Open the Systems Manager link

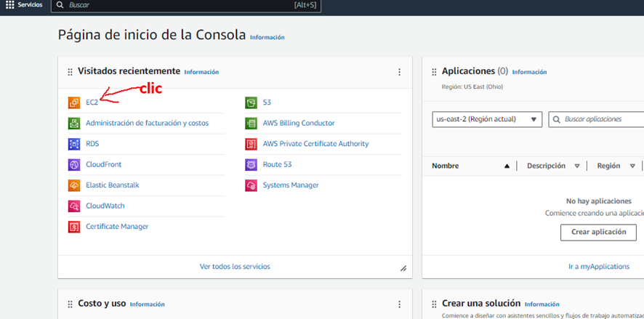[x=291, y=185]
